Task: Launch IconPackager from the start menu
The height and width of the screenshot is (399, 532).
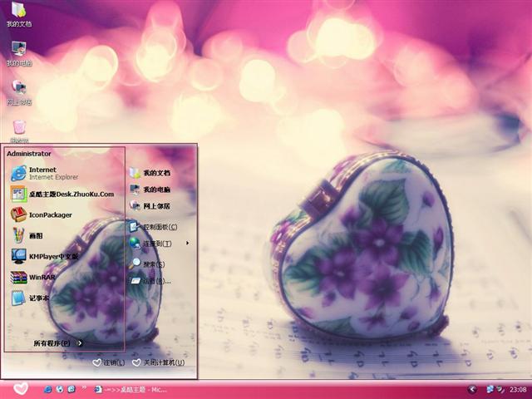Action: tap(42, 214)
